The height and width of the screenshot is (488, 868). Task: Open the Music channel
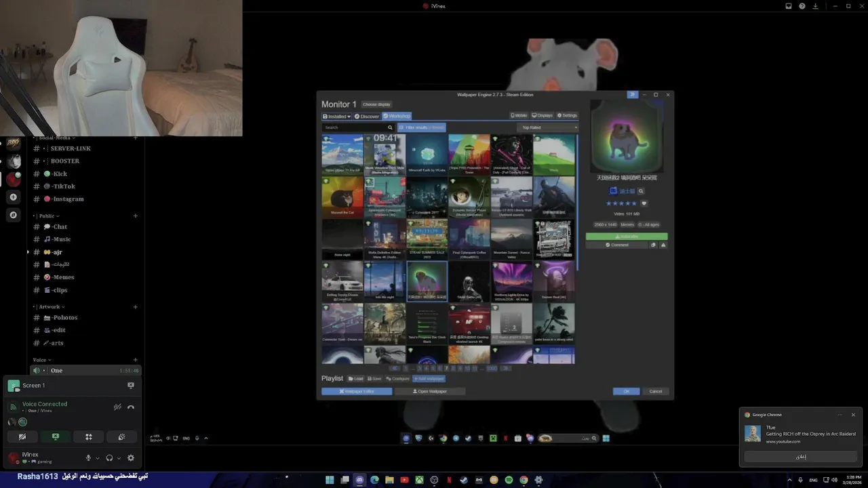click(x=85, y=239)
